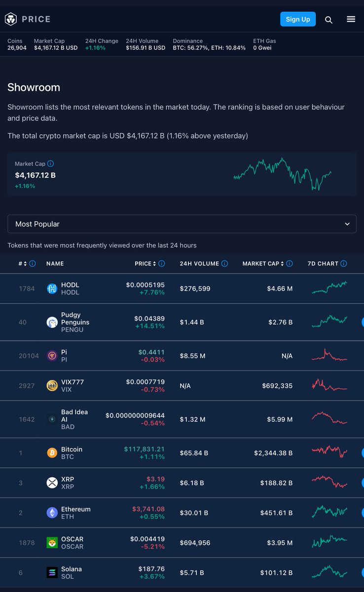Click the PRICE wordmark in header
The height and width of the screenshot is (592, 364).
(36, 19)
